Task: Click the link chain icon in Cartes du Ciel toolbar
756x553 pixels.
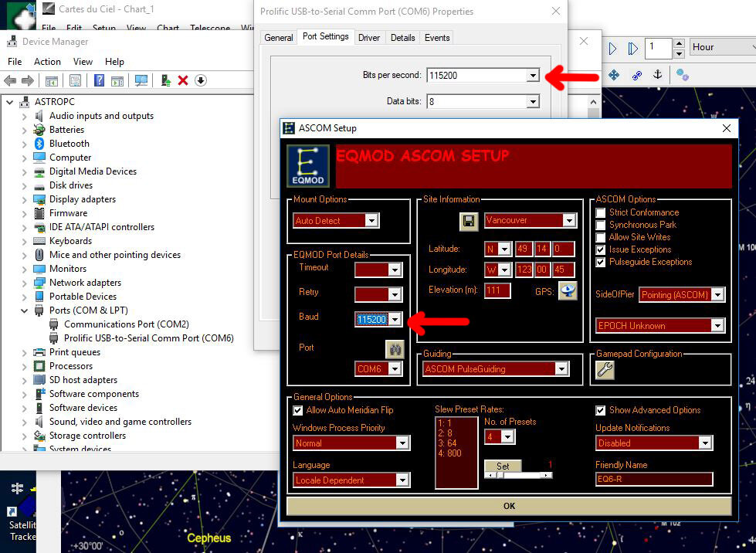Action: 637,75
